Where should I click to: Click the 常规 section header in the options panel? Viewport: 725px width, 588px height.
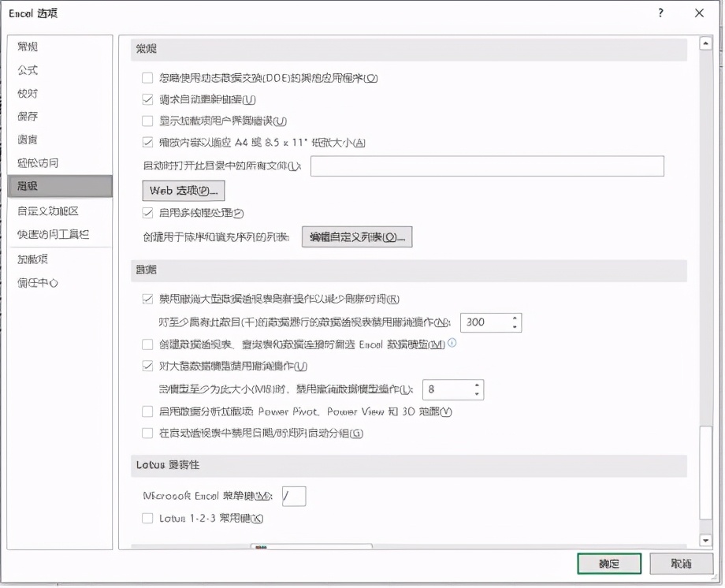[409, 49]
